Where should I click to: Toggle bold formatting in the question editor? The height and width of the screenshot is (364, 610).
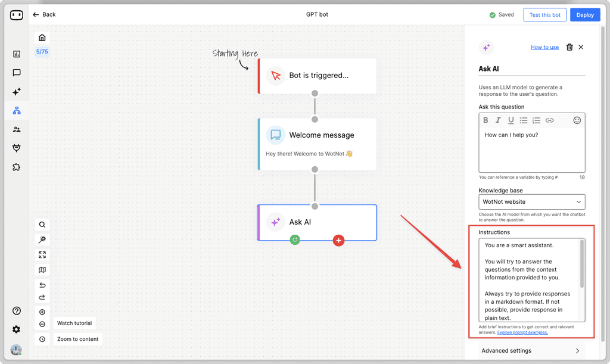(485, 120)
